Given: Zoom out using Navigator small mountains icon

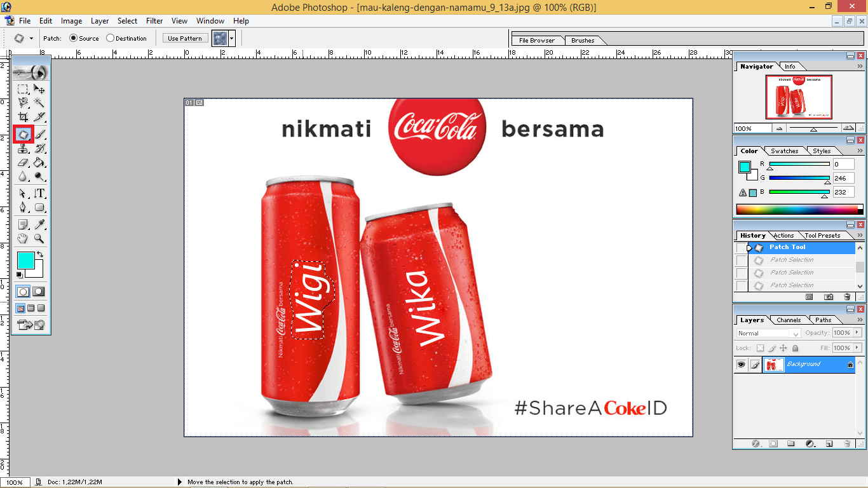Looking at the screenshot, I should tap(780, 128).
